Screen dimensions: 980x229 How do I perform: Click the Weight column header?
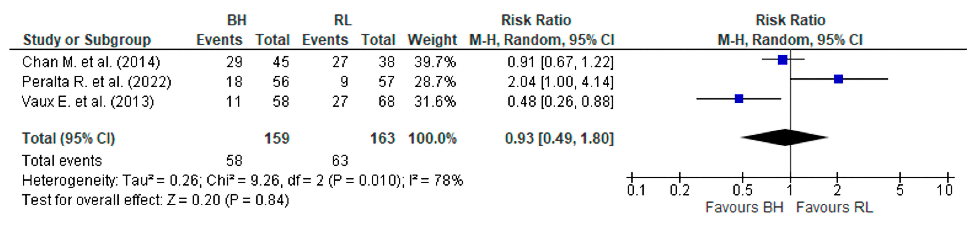[x=432, y=40]
